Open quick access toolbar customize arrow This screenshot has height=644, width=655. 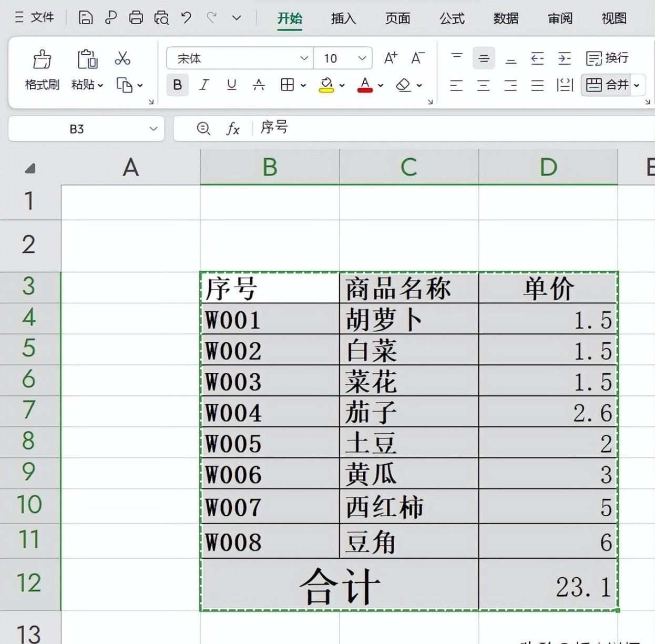(237, 18)
